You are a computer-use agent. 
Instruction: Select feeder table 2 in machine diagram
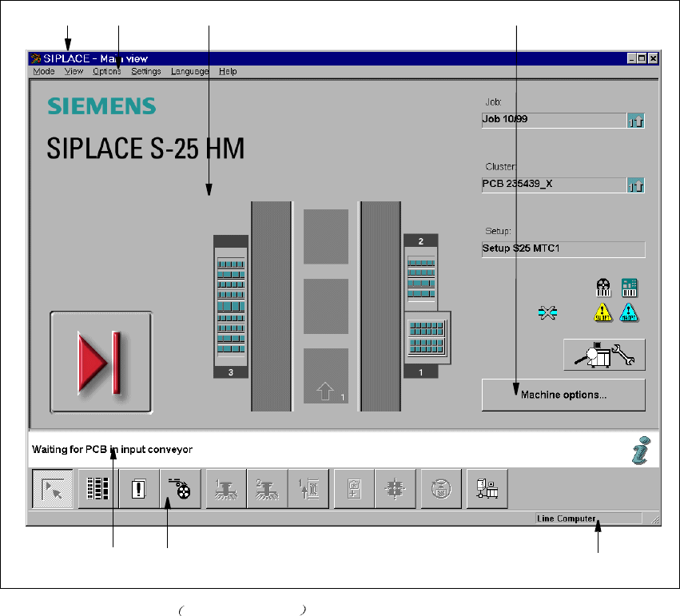(420, 272)
